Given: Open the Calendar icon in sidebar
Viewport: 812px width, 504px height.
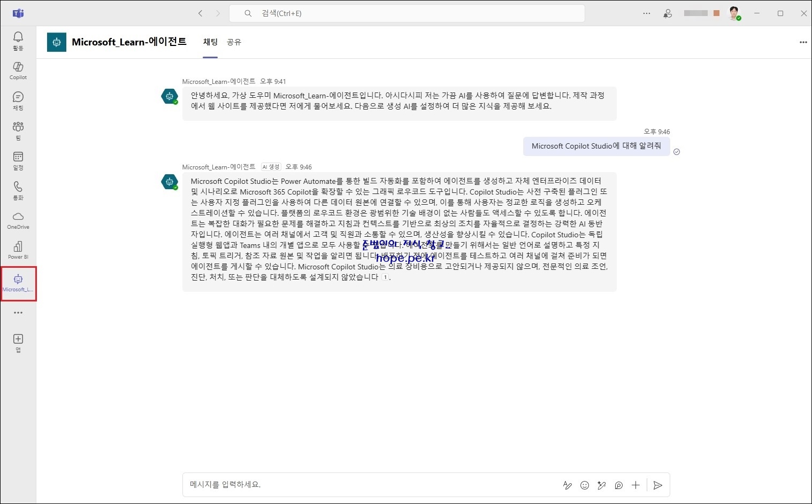Looking at the screenshot, I should coord(18,160).
